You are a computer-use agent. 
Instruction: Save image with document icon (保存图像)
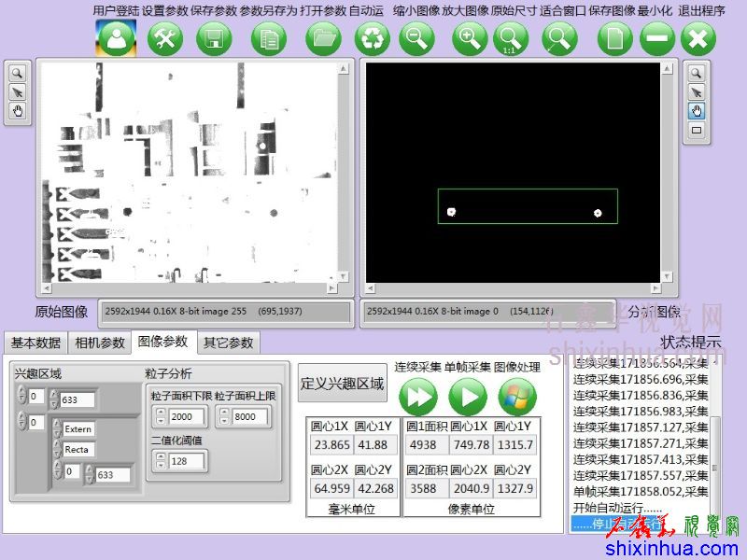pos(615,39)
